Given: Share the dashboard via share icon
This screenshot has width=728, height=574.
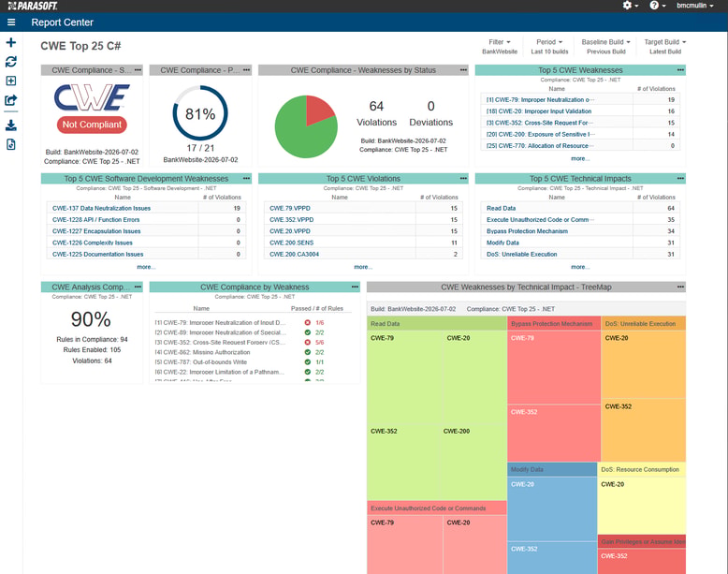Looking at the screenshot, I should point(10,100).
